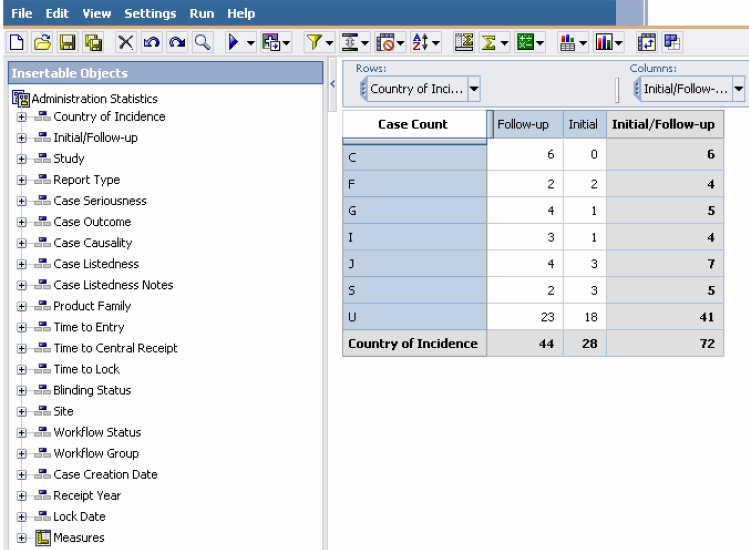Open an existing analysis with folder icon
Image resolution: width=749 pixels, height=550 pixels.
pos(42,43)
